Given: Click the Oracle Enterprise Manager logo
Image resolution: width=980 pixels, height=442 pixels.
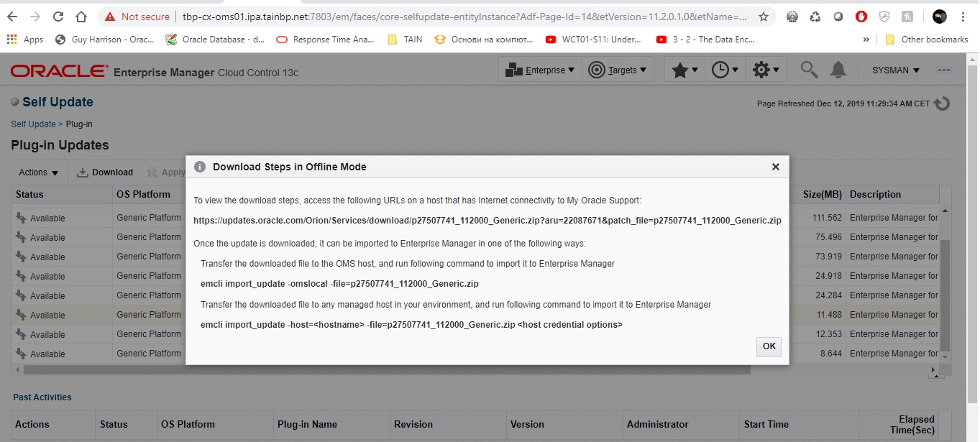Looking at the screenshot, I should pos(60,70).
